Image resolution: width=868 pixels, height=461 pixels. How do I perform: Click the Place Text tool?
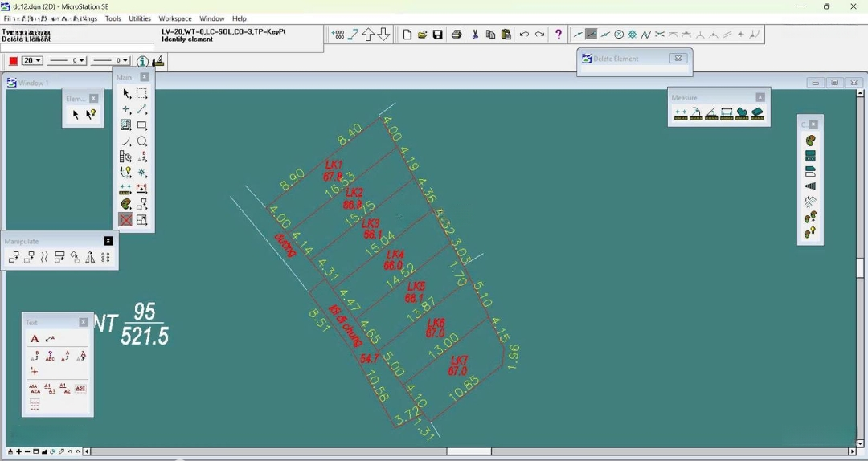click(x=35, y=339)
